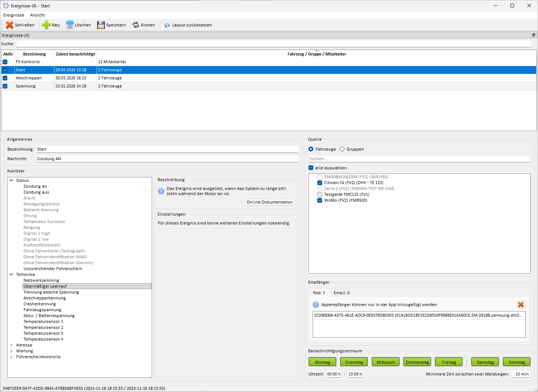
Task: Click the start time 00:00 h field
Action: tap(334, 374)
